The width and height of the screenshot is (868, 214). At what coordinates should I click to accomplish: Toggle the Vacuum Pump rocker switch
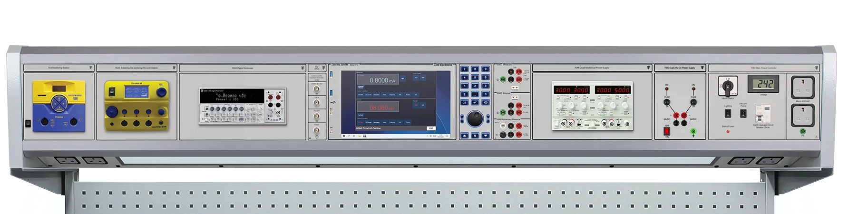pos(743,113)
